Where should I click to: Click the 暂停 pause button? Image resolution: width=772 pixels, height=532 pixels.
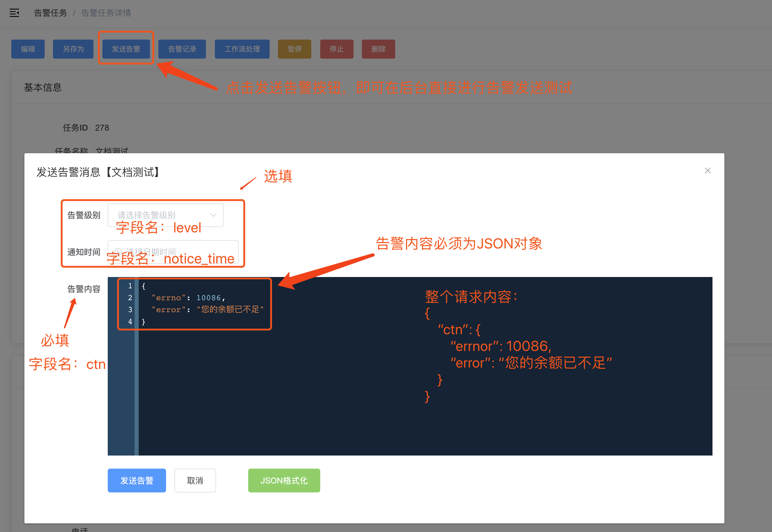pos(295,49)
